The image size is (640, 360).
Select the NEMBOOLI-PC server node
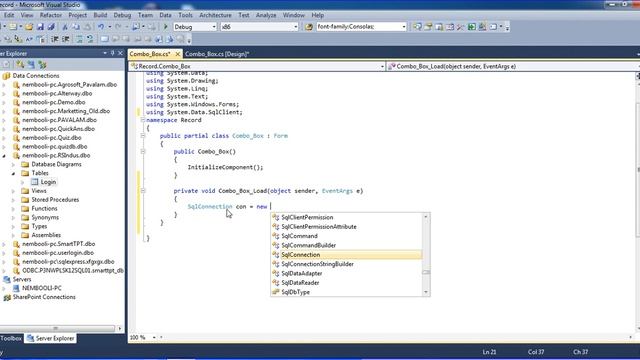click(x=42, y=288)
